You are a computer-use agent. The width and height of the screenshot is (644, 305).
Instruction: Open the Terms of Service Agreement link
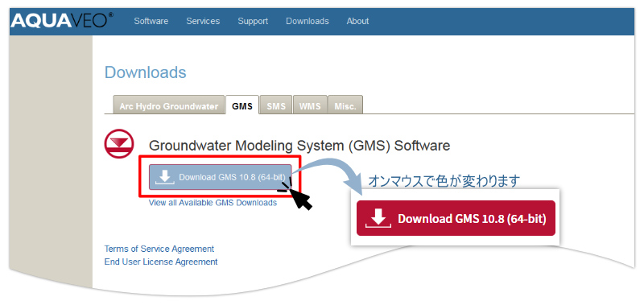(159, 249)
